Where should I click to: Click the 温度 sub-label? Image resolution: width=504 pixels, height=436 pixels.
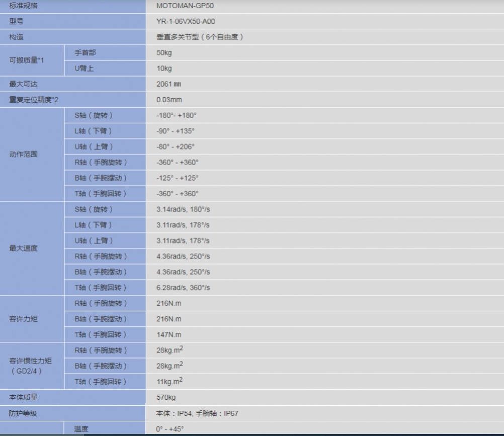click(x=81, y=429)
